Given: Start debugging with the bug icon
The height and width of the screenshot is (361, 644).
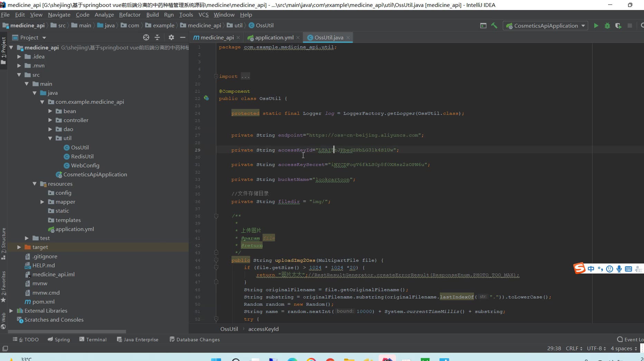Looking at the screenshot, I should 607,26.
